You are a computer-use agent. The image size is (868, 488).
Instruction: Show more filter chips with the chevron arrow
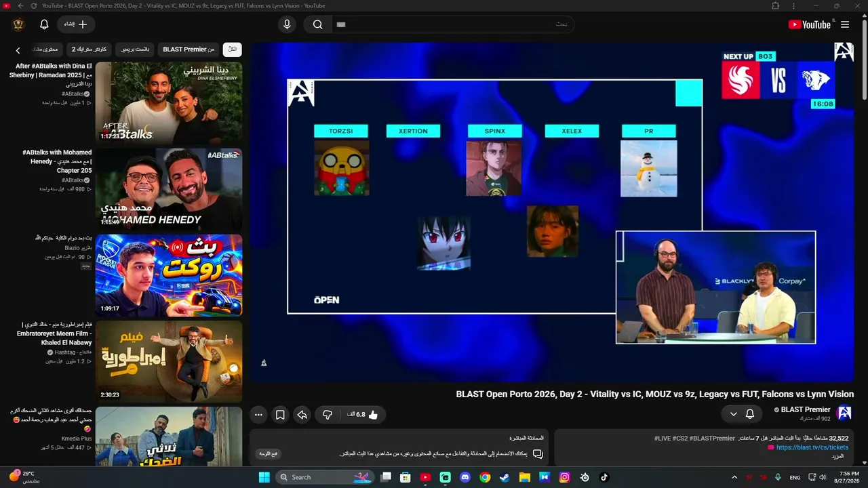(18, 50)
